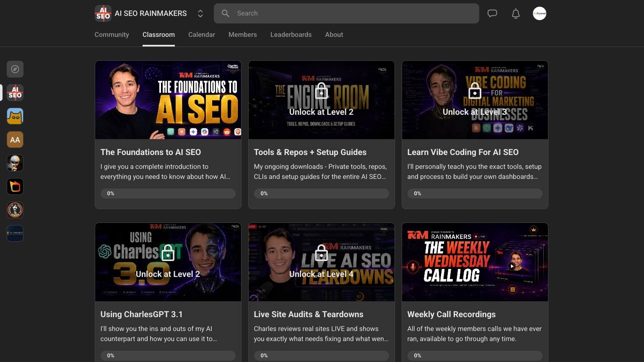Open the Weekly Wednesday Call Log thumbnail
The width and height of the screenshot is (644, 362).
click(x=475, y=262)
